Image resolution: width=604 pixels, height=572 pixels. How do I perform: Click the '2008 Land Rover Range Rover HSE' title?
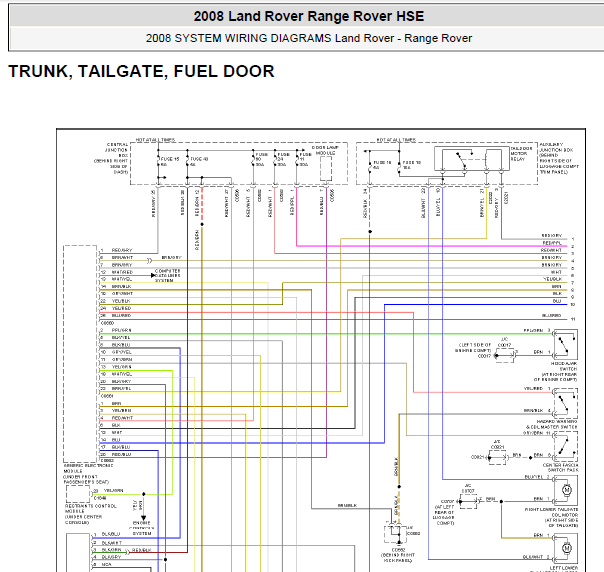click(x=309, y=17)
